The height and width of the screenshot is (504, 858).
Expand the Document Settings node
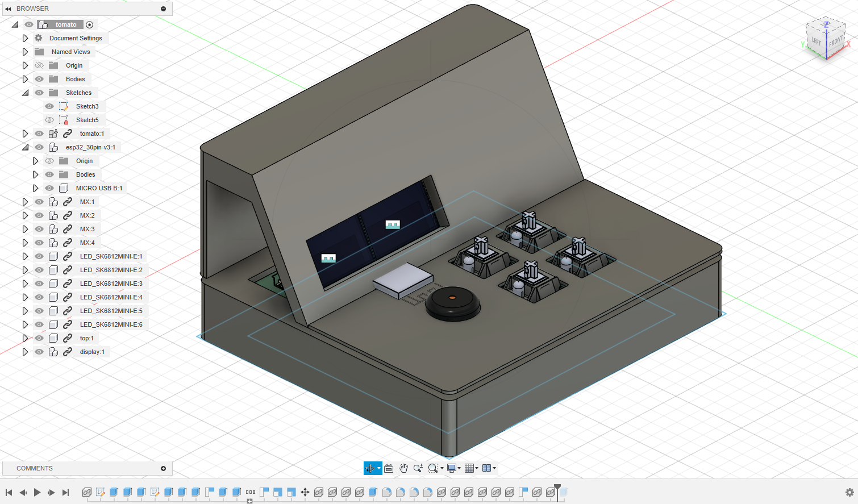point(25,38)
